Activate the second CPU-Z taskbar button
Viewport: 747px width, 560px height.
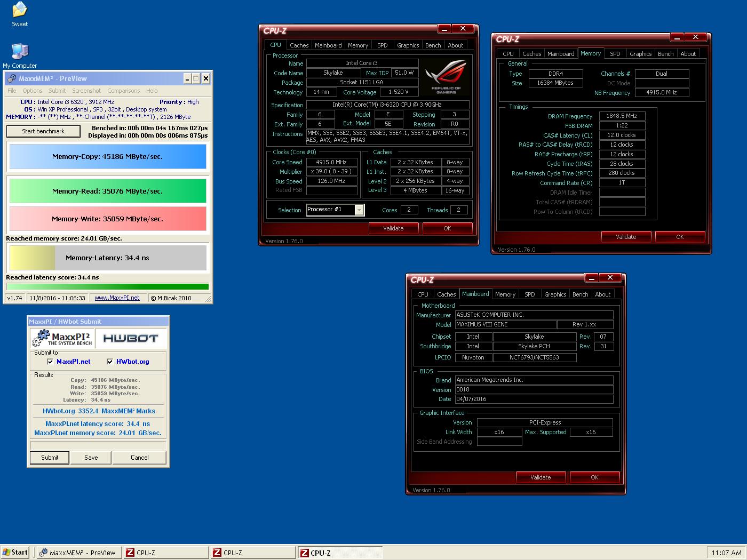pos(253,553)
